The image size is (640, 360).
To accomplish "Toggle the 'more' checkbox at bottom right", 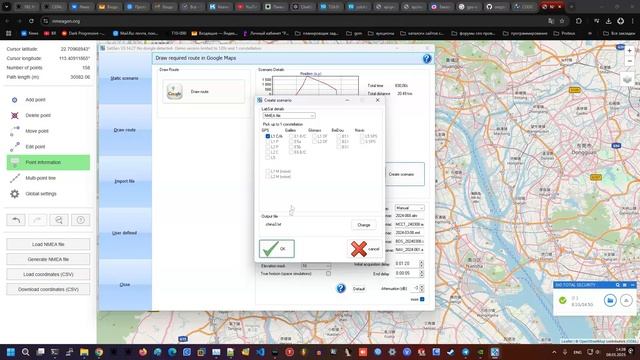I will point(422,299).
